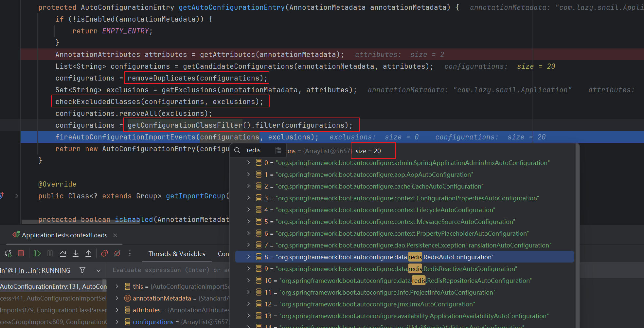Click checkExcludedClasses method call

[x=98, y=102]
